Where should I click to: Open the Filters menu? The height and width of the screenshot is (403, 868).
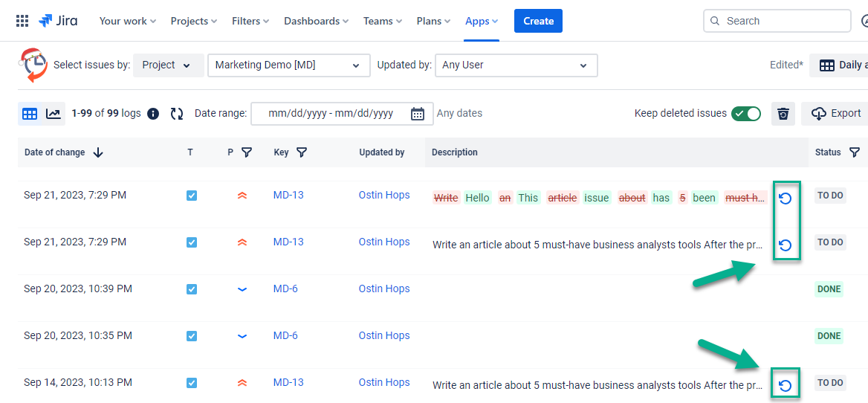coord(250,21)
